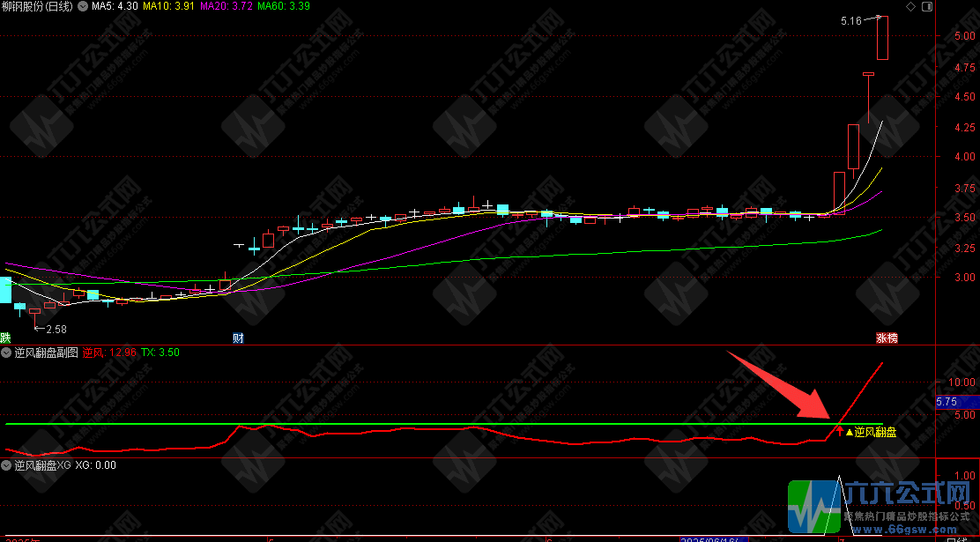
Task: Click the blue 5.75 value tag
Action: (x=946, y=401)
